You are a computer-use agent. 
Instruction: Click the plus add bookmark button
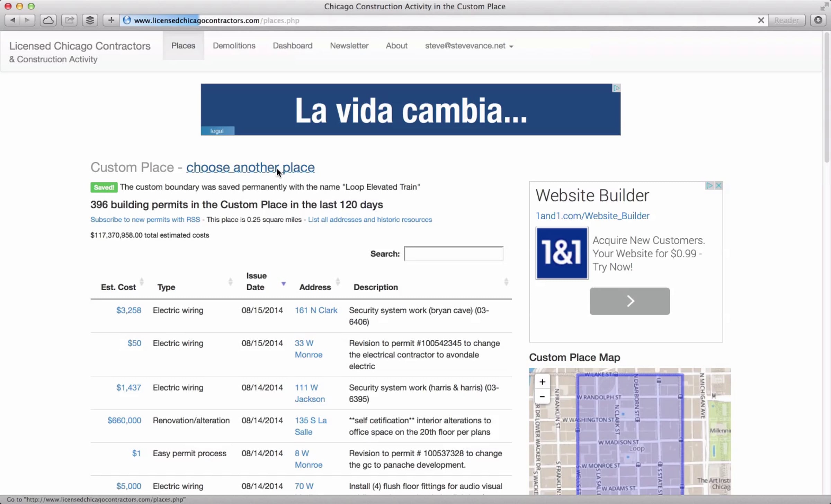tap(111, 20)
